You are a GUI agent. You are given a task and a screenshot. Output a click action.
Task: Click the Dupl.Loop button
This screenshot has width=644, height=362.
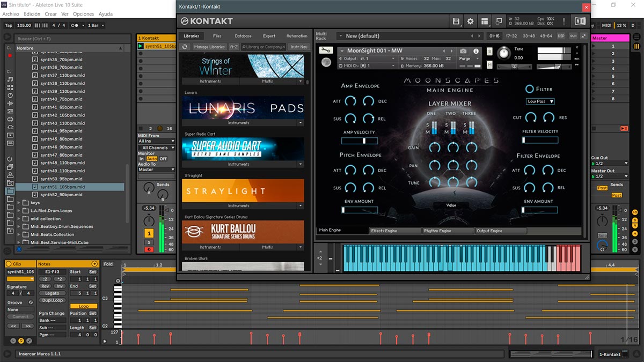pos(52,300)
